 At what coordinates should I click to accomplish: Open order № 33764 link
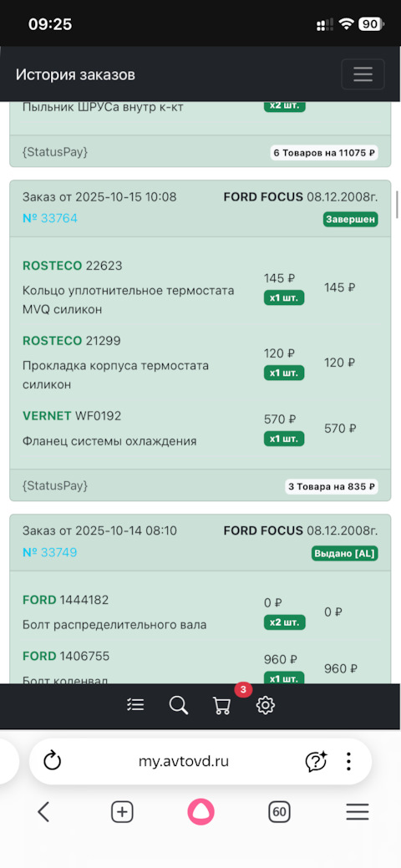(50, 218)
